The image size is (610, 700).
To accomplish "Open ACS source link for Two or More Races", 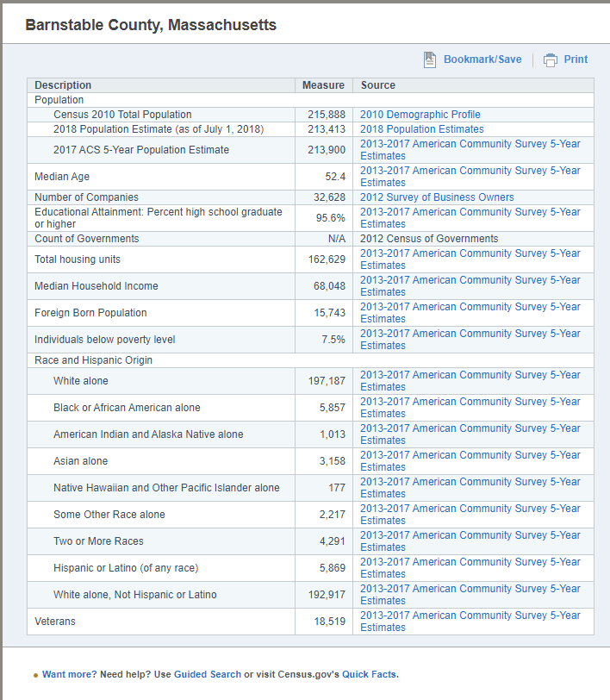I will coord(470,541).
